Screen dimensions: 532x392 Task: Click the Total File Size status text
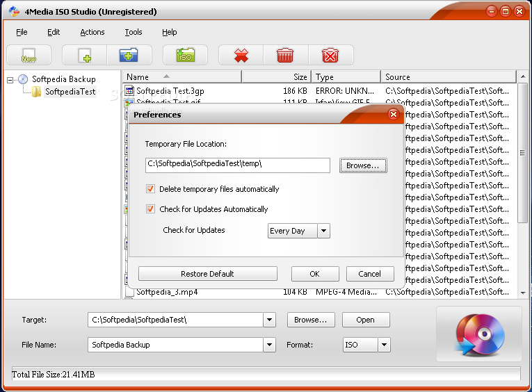[x=54, y=375]
